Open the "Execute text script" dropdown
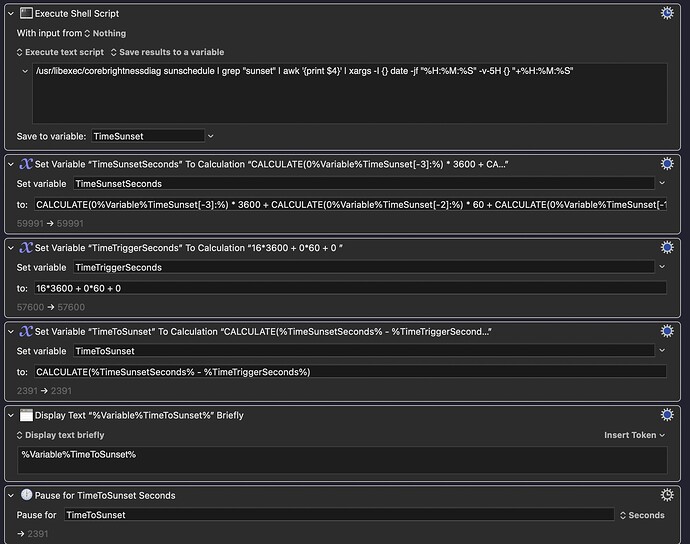 pyautogui.click(x=60, y=52)
